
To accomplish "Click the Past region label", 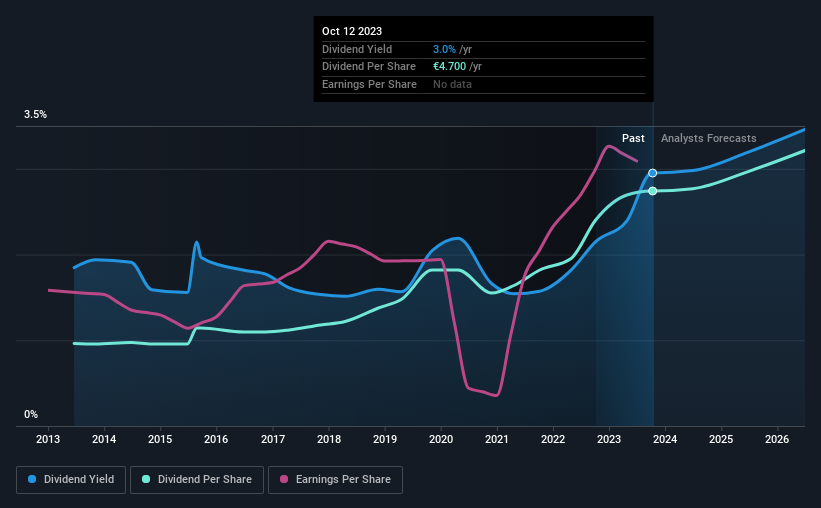I will pos(633,138).
